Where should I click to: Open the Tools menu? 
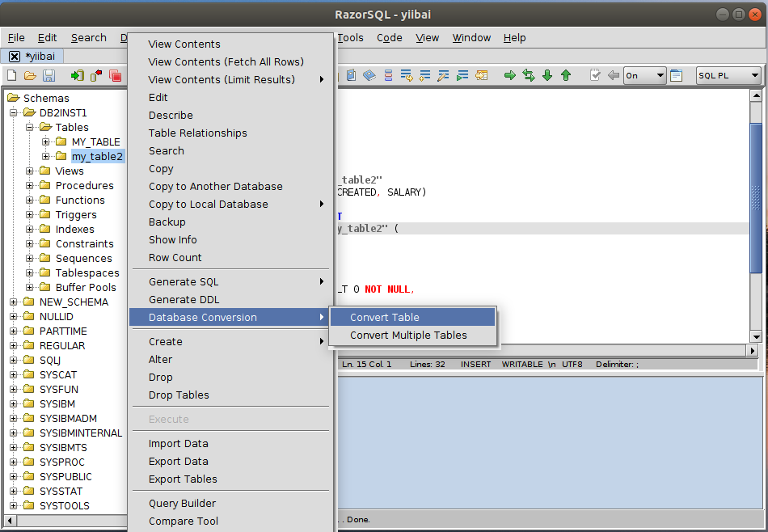tap(350, 38)
